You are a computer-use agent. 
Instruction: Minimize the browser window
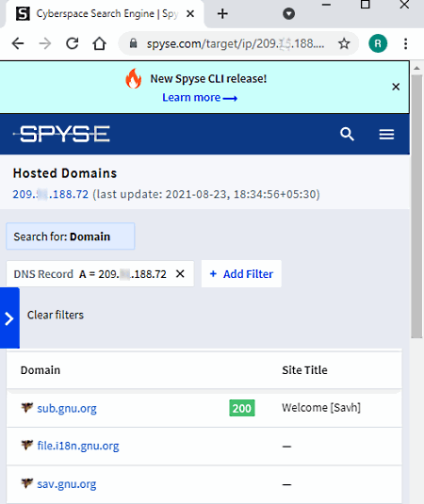pyautogui.click(x=326, y=5)
